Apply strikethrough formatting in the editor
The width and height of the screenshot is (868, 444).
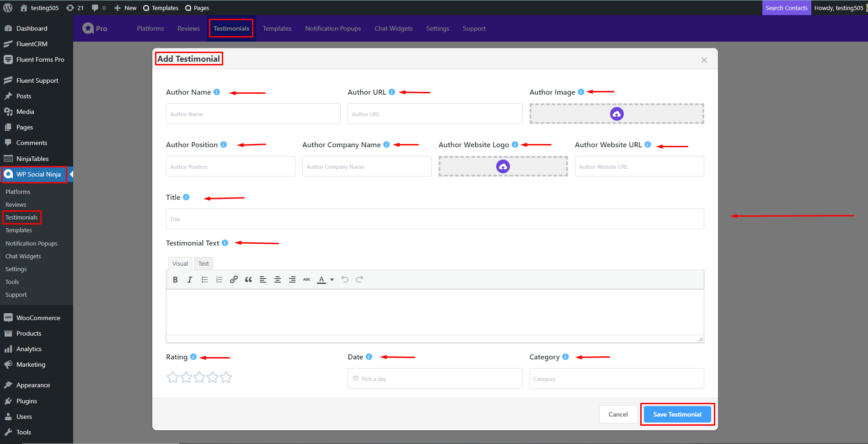(307, 279)
